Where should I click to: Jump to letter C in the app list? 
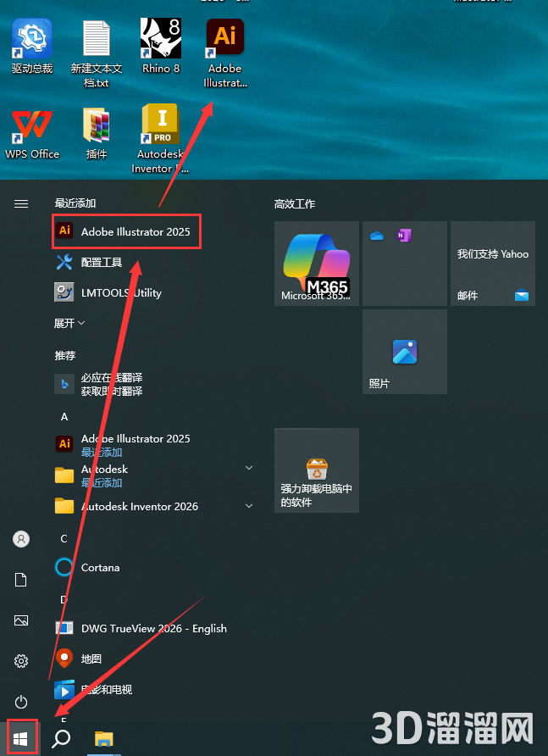64,538
